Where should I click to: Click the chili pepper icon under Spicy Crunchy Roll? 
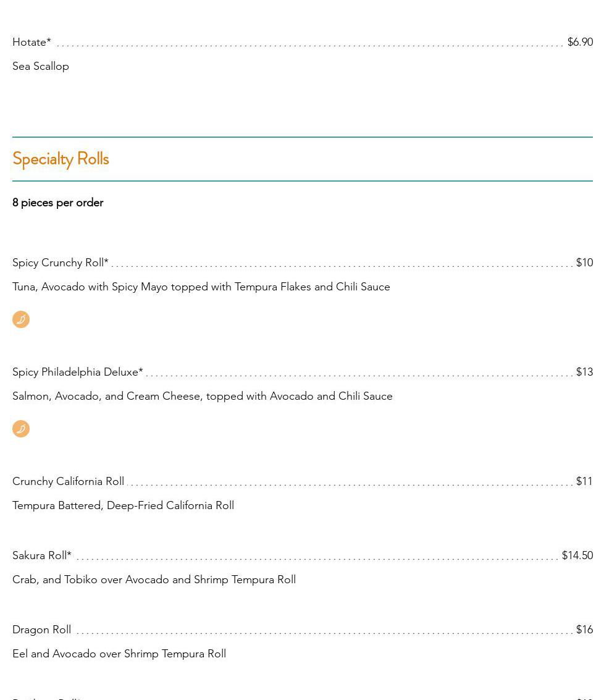[x=21, y=319]
